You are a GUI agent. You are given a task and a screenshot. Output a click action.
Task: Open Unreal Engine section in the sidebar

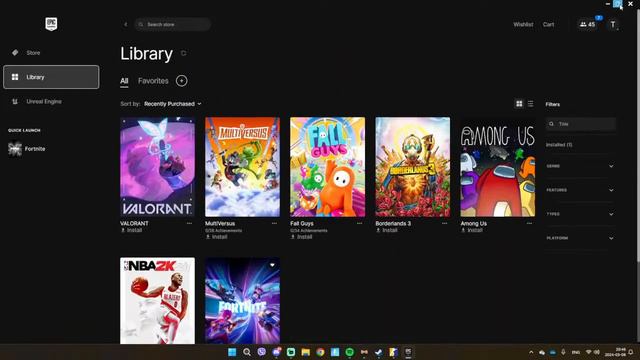click(51, 101)
